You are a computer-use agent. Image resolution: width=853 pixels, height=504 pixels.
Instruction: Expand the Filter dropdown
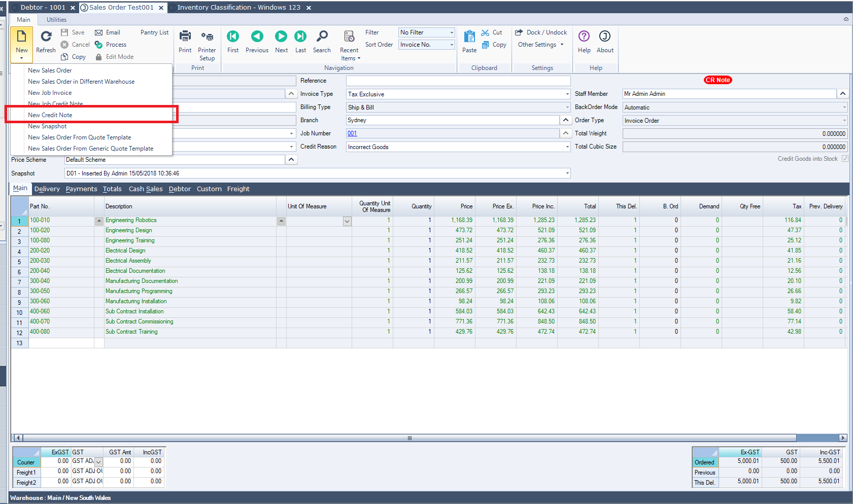pos(451,32)
